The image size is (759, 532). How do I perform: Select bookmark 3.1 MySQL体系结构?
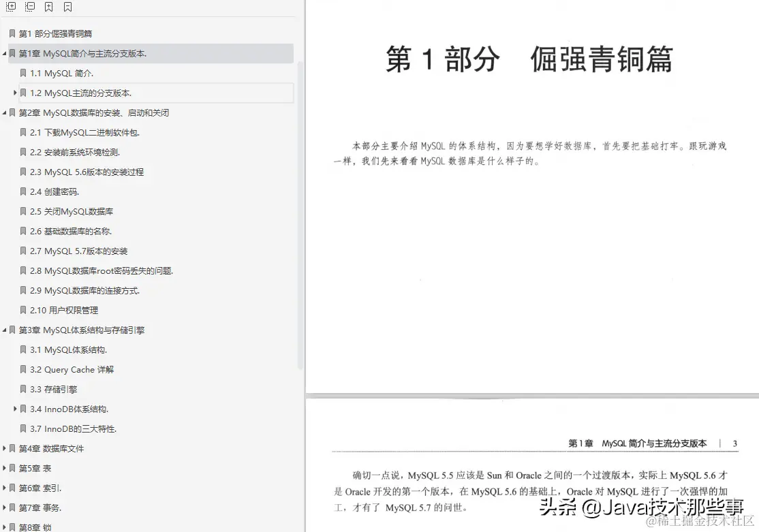coord(68,350)
